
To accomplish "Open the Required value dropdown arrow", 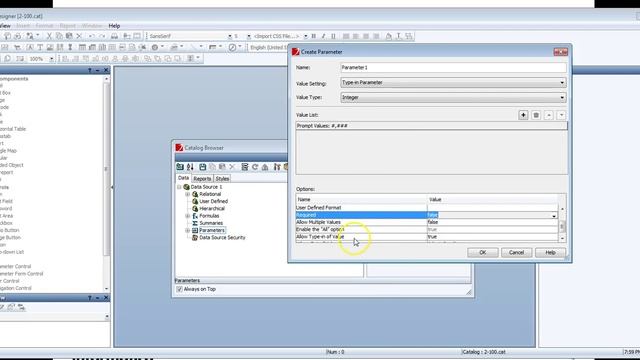I will click(x=554, y=216).
